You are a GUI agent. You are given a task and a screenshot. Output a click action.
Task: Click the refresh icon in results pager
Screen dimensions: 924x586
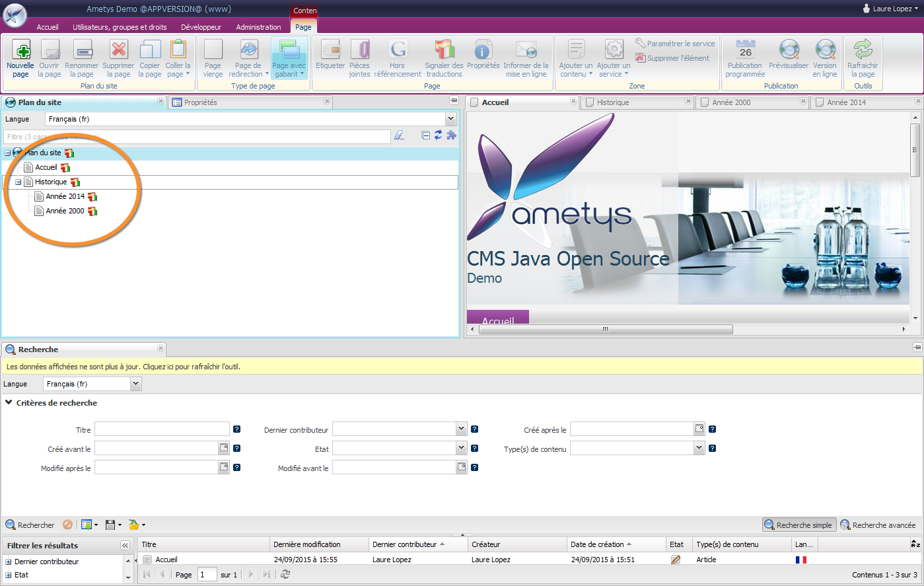point(285,575)
